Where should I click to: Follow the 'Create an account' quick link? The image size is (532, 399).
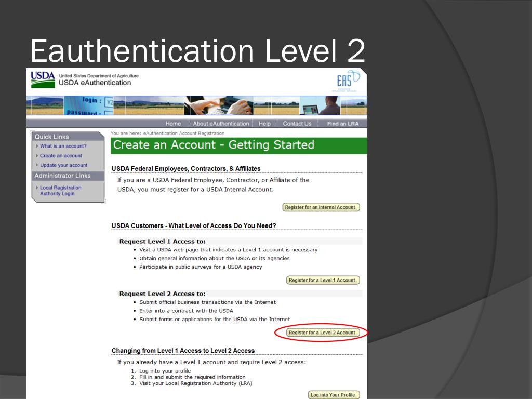(x=61, y=156)
